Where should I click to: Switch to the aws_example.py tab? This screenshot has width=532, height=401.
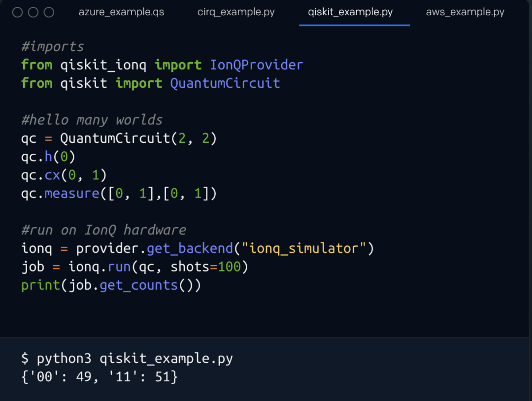(x=465, y=12)
